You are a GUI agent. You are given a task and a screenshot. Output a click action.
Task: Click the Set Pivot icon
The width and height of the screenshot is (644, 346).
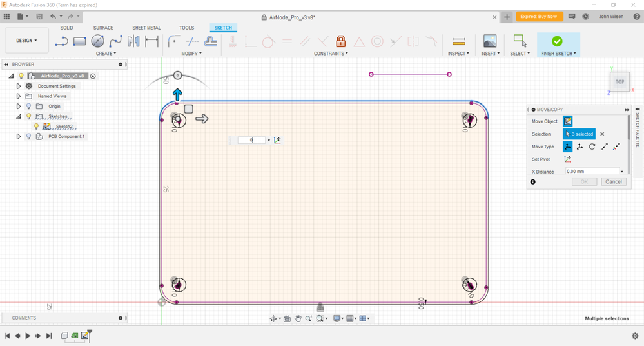[x=568, y=159]
